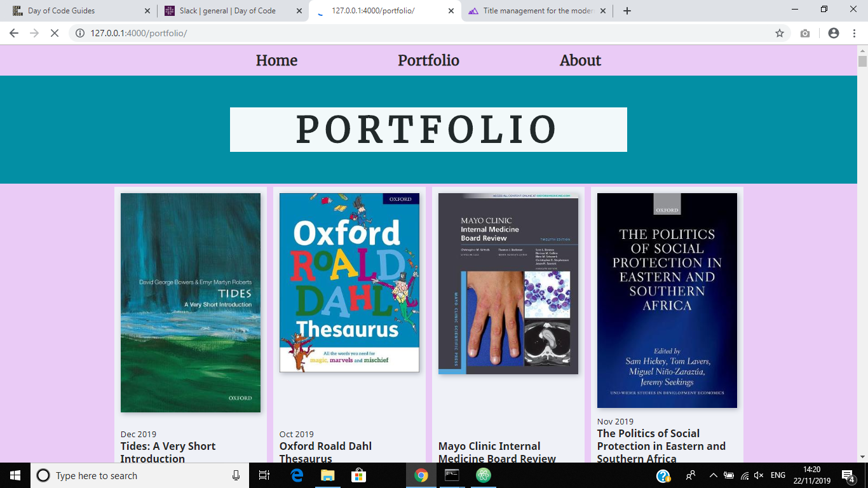This screenshot has width=868, height=488.
Task: Open Microsoft Edge from the taskbar
Action: coord(297,475)
